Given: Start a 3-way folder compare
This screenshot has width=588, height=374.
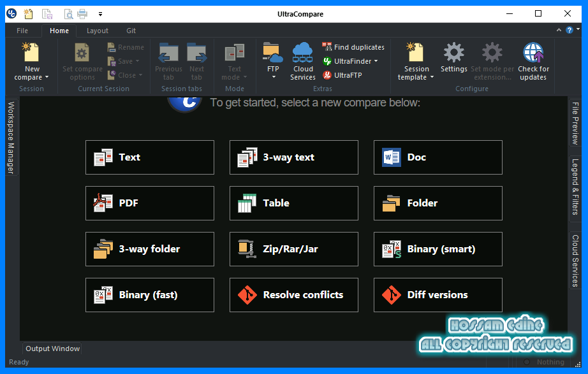Looking at the screenshot, I should (x=150, y=249).
